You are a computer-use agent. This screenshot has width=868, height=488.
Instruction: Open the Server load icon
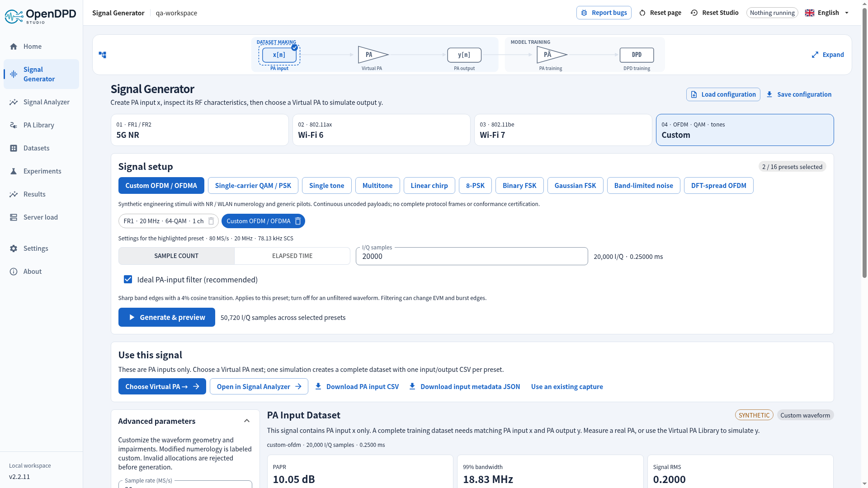(x=14, y=217)
